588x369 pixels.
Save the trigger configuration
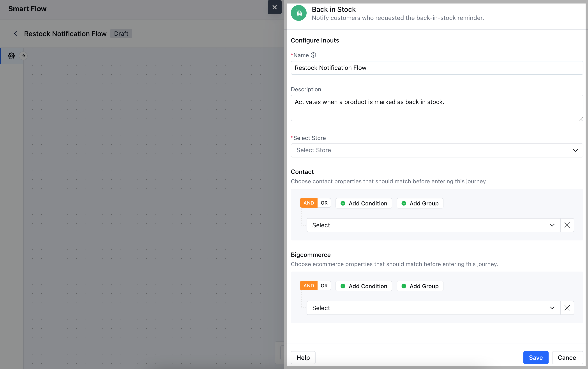pyautogui.click(x=535, y=358)
